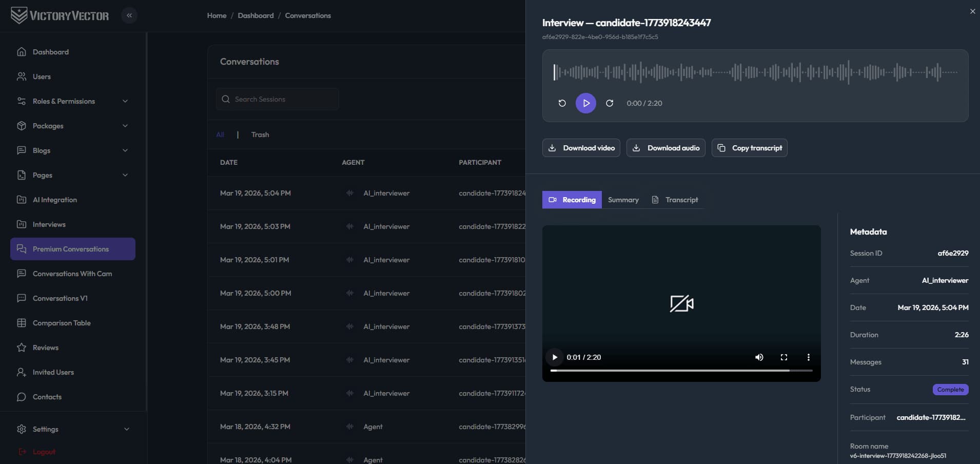This screenshot has width=980, height=464.
Task: Seek along video progress bar
Action: [x=681, y=370]
